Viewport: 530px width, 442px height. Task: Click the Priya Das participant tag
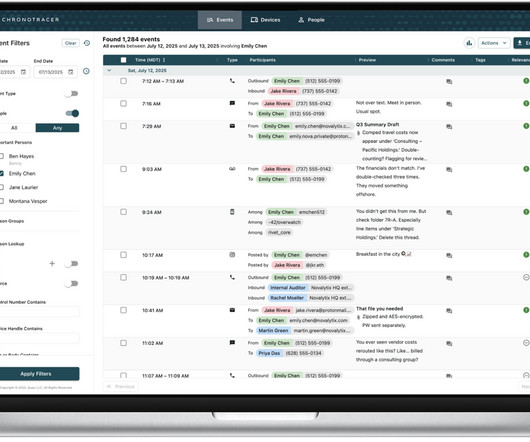coord(269,353)
